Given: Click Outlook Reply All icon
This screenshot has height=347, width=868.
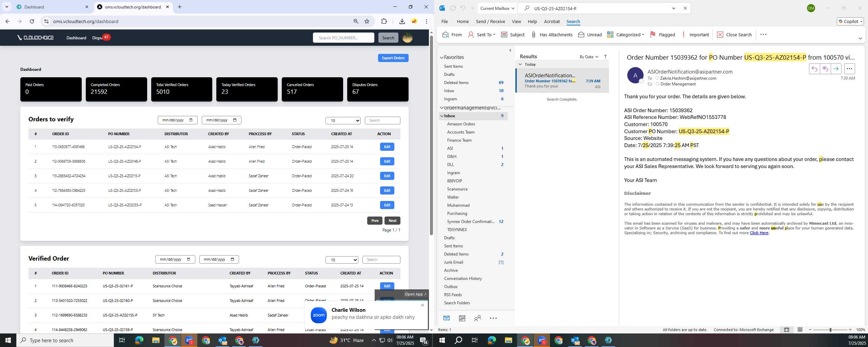Looking at the screenshot, I should point(825,69).
